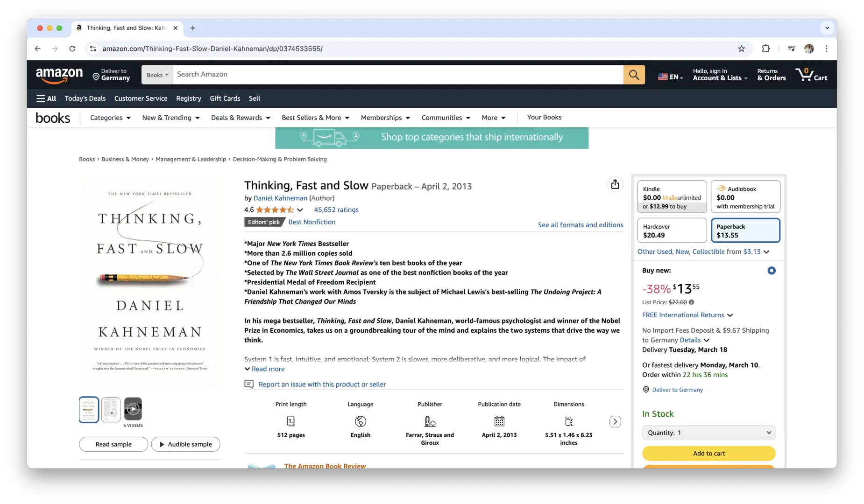Open the Daniel Kahneman author link
The height and width of the screenshot is (504, 864).
click(280, 198)
